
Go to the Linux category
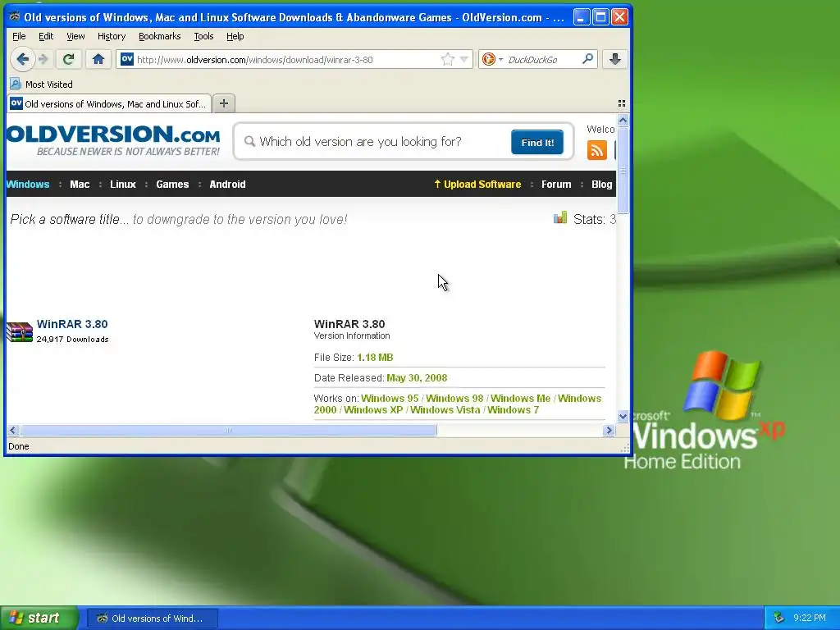coord(123,184)
